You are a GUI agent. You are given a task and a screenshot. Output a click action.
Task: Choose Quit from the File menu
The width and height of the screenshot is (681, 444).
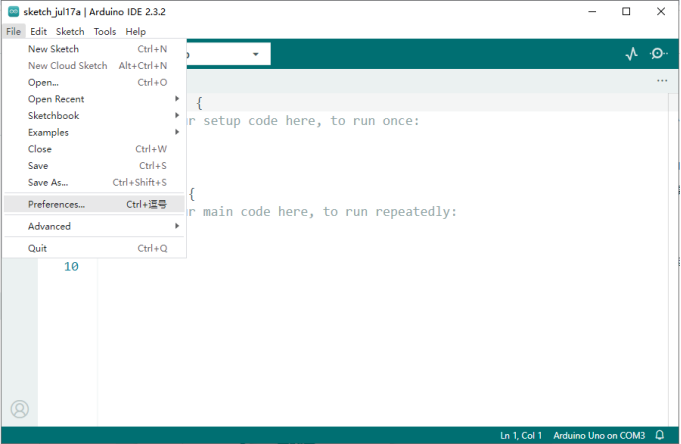(x=94, y=248)
